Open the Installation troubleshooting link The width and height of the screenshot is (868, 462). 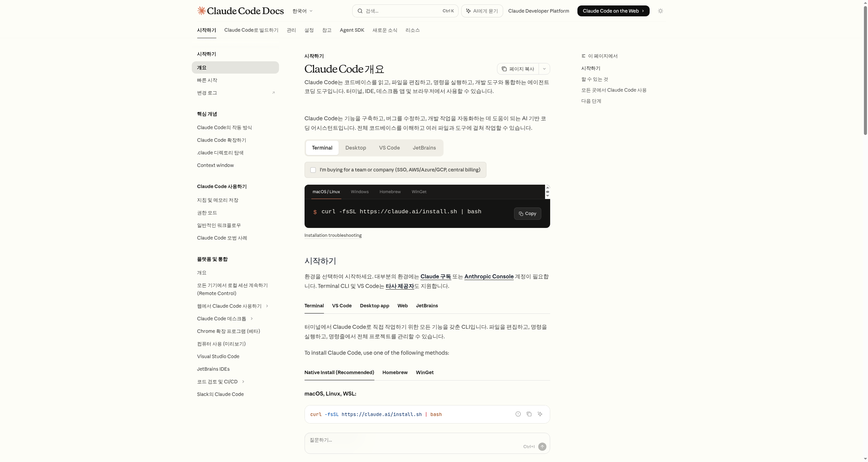click(332, 235)
